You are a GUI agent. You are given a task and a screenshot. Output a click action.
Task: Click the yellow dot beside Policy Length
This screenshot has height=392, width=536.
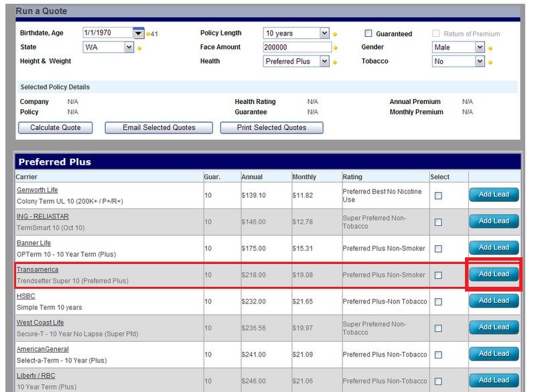pyautogui.click(x=335, y=34)
